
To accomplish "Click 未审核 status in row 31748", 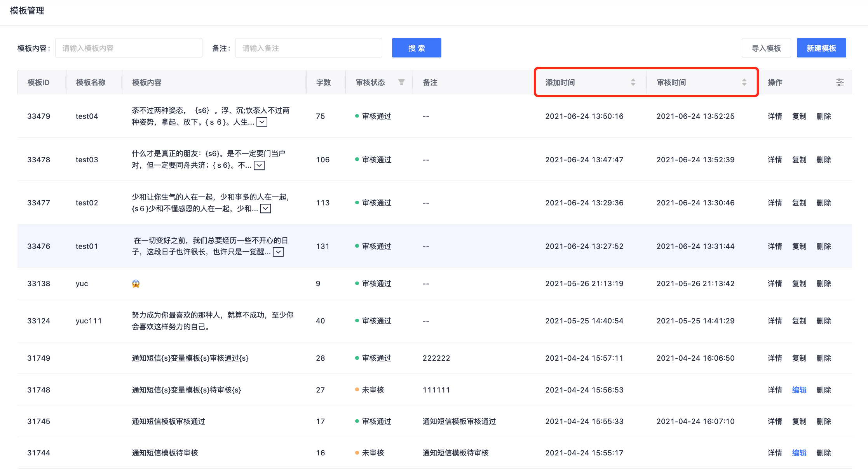I will coord(370,390).
